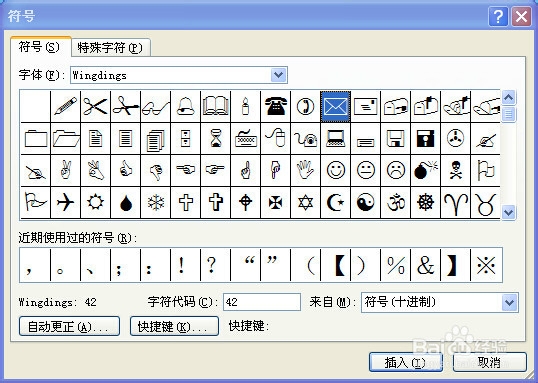
Task: Pick the recently used ampersand
Action: (x=426, y=265)
